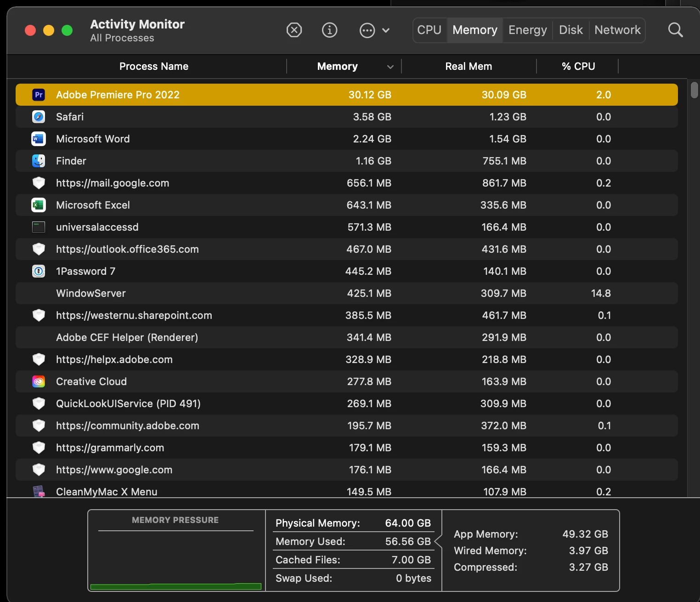Image resolution: width=700 pixels, height=602 pixels.
Task: Toggle Memory column sort direction chevron
Action: [x=390, y=67]
